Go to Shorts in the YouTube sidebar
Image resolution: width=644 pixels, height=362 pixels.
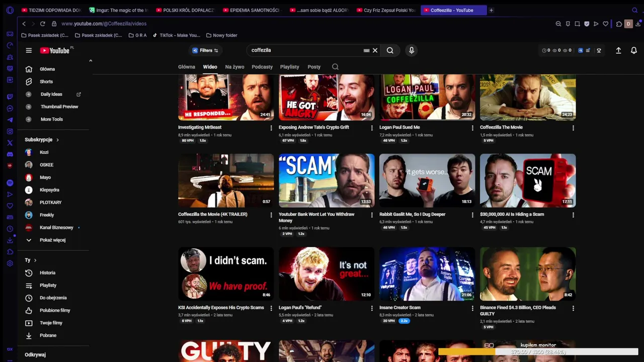point(46,81)
